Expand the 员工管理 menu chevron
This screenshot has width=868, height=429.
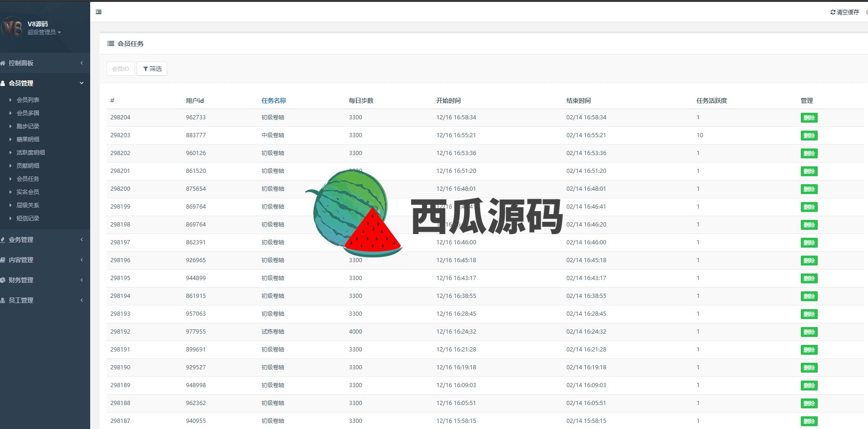82,300
